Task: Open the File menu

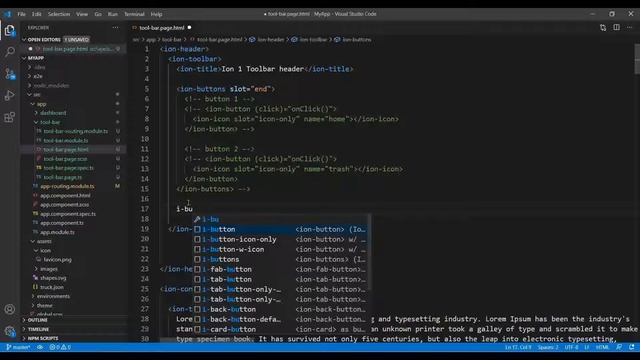Action: (x=22, y=14)
